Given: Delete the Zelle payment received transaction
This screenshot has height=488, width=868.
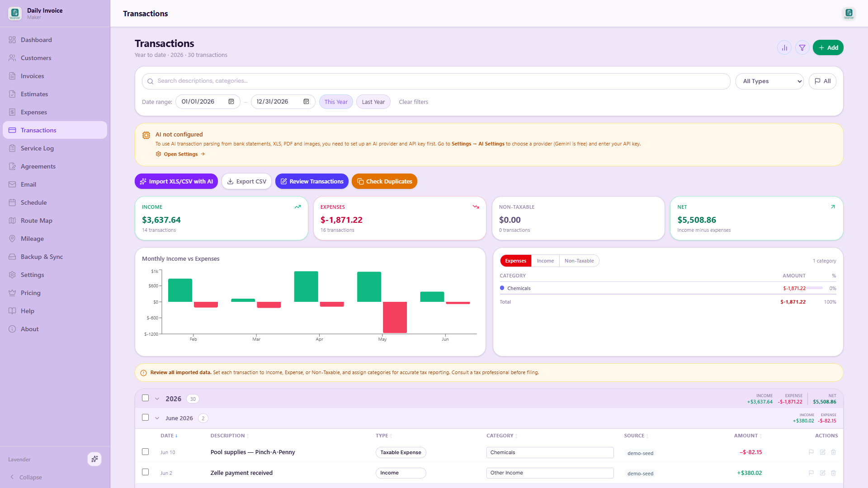Looking at the screenshot, I should (x=833, y=473).
